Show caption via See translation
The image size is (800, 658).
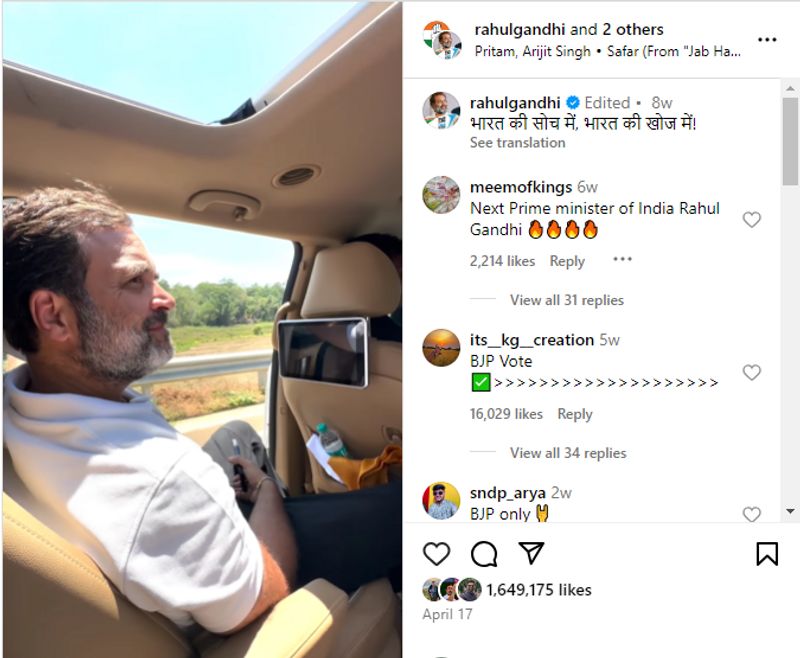point(517,143)
